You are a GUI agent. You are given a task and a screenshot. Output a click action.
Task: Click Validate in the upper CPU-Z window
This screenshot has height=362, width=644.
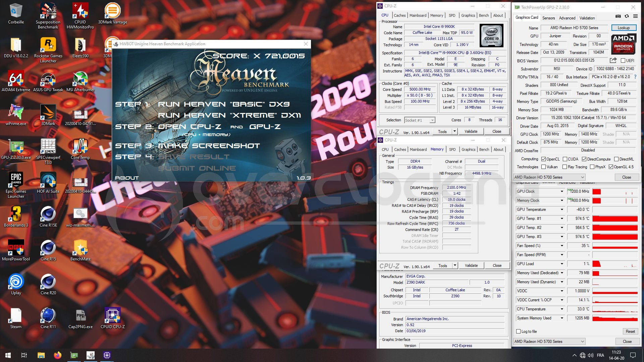471,131
